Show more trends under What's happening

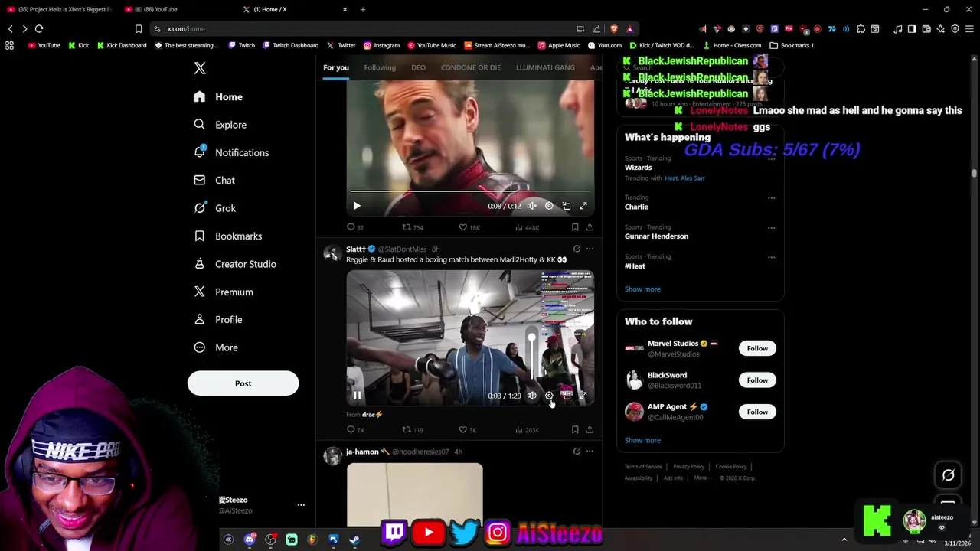pos(642,289)
